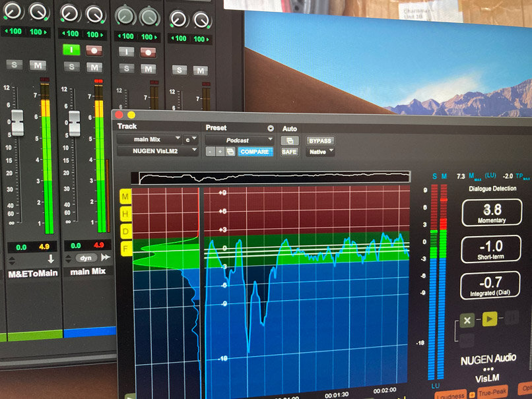Click the main Mix volume fader handle

coord(75,123)
